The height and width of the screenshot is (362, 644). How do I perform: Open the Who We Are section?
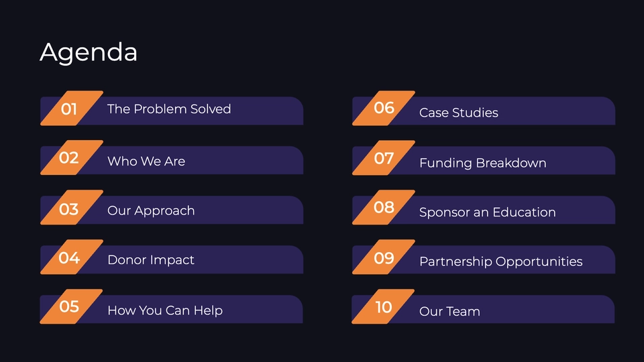coord(172,160)
